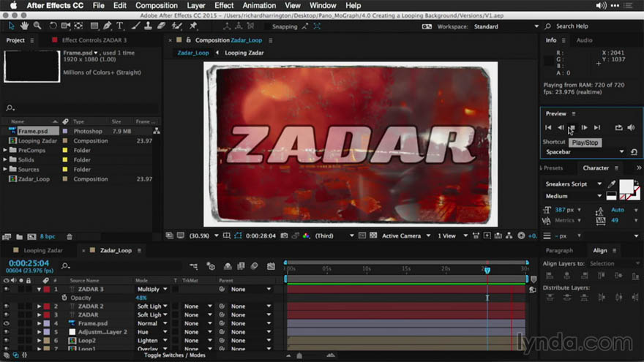
Task: Expand the Sources folder
Action: (x=5, y=169)
